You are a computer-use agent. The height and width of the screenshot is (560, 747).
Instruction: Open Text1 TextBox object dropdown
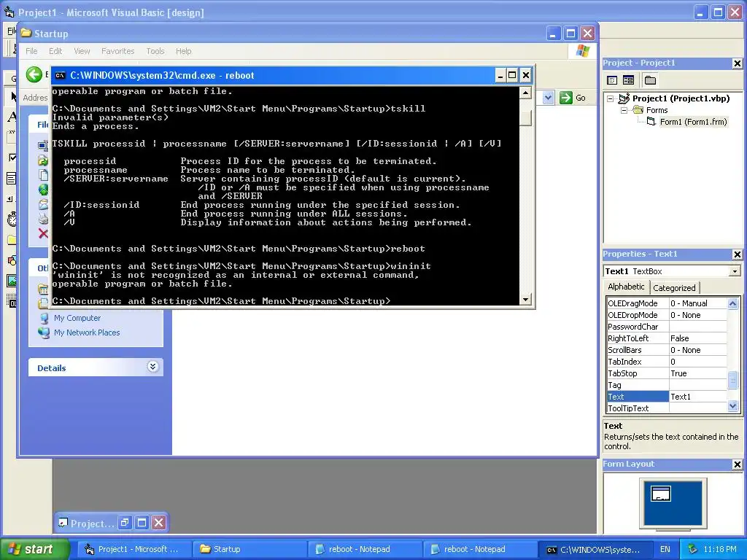[735, 271]
